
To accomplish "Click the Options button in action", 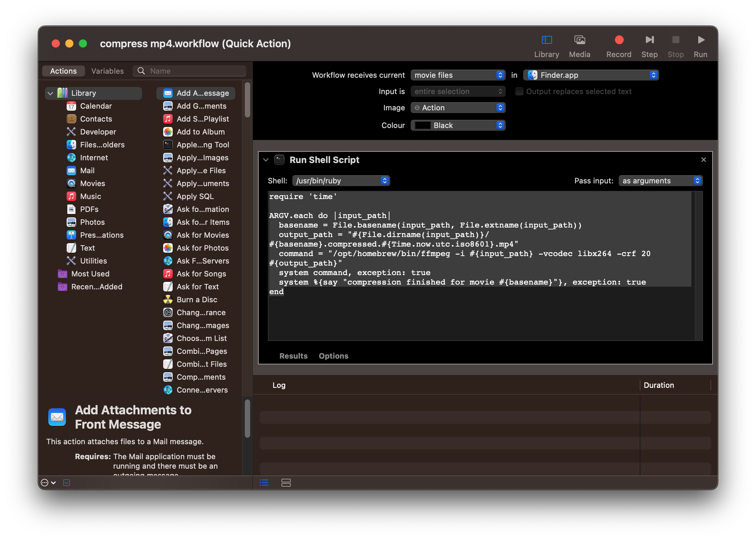I will click(333, 356).
